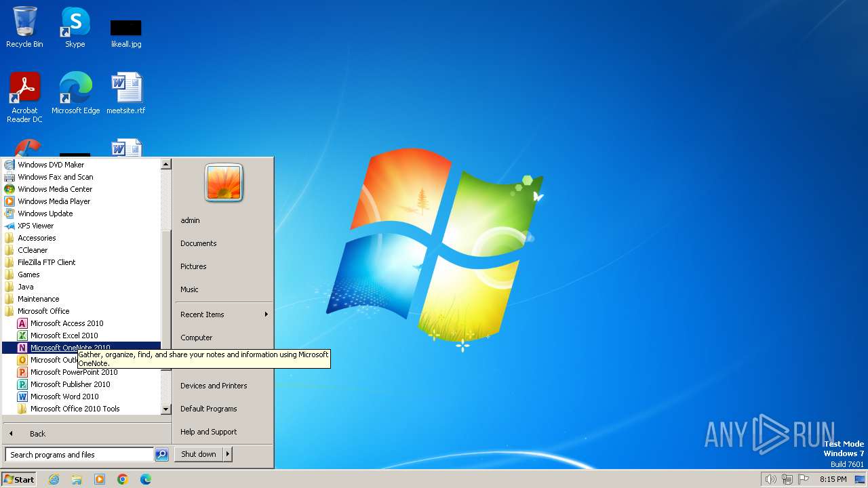
Task: Expand the CCleaner folder
Action: (81, 250)
